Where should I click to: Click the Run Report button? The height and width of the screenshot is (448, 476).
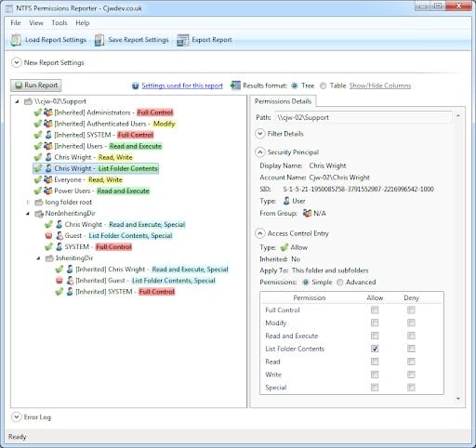[x=36, y=86]
